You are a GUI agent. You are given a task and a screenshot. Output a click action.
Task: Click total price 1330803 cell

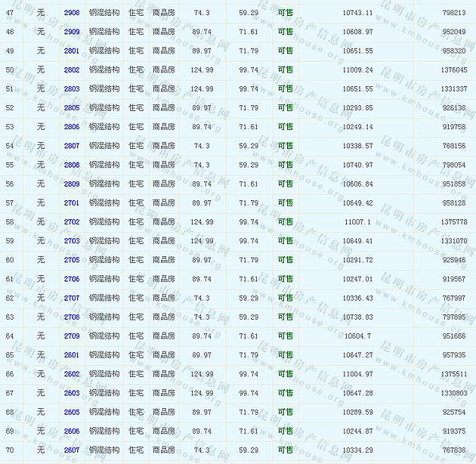pyautogui.click(x=453, y=393)
